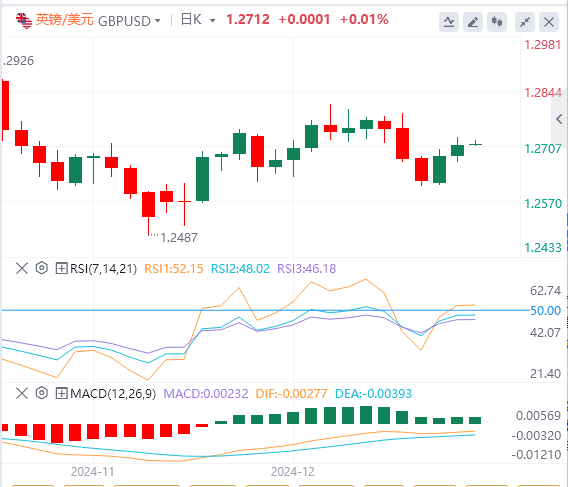
Task: Click the 英镑/美元 pair name
Action: pos(64,20)
